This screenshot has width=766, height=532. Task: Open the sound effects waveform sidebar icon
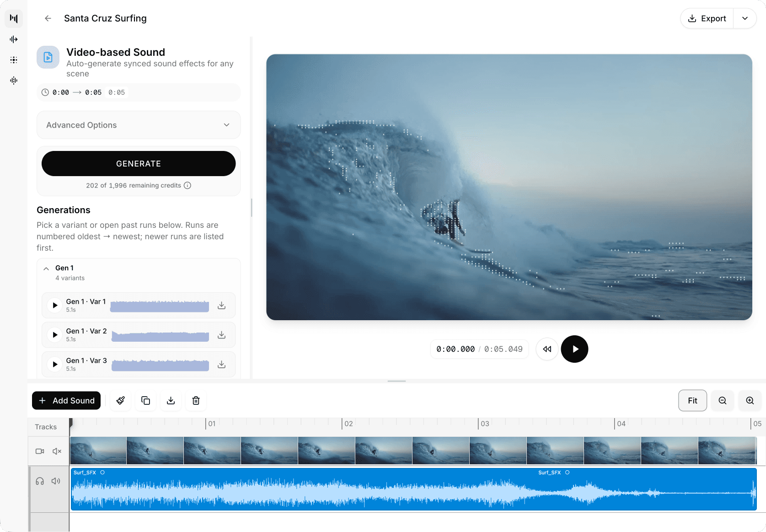[x=14, y=81]
